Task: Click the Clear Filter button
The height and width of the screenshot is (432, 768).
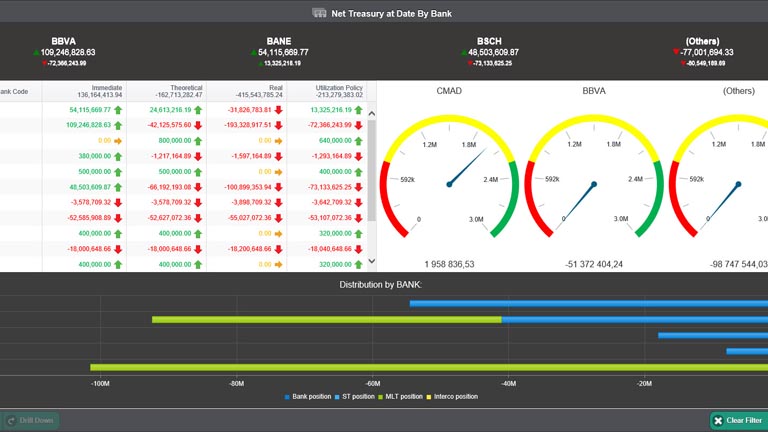Action: [739, 420]
